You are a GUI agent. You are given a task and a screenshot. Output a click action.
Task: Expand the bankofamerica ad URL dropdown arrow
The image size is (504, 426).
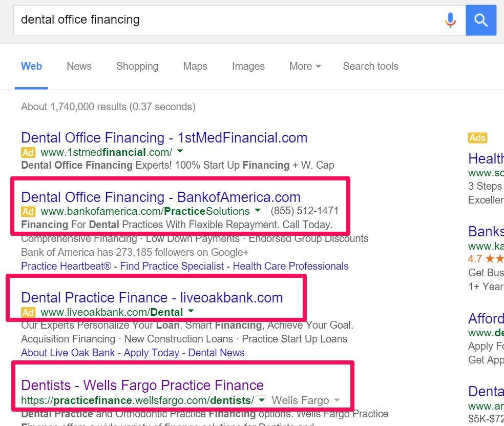(x=258, y=210)
